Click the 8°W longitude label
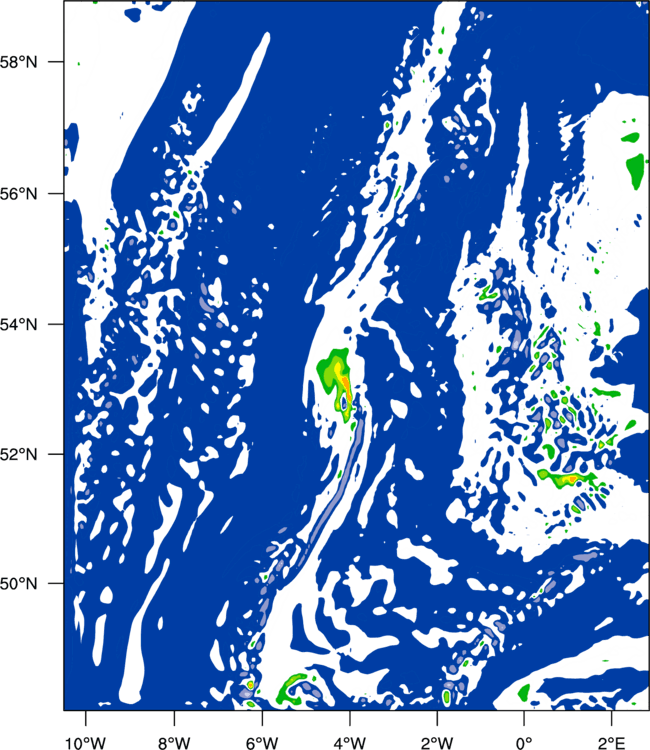Screen dimensions: 650x750 (174, 743)
